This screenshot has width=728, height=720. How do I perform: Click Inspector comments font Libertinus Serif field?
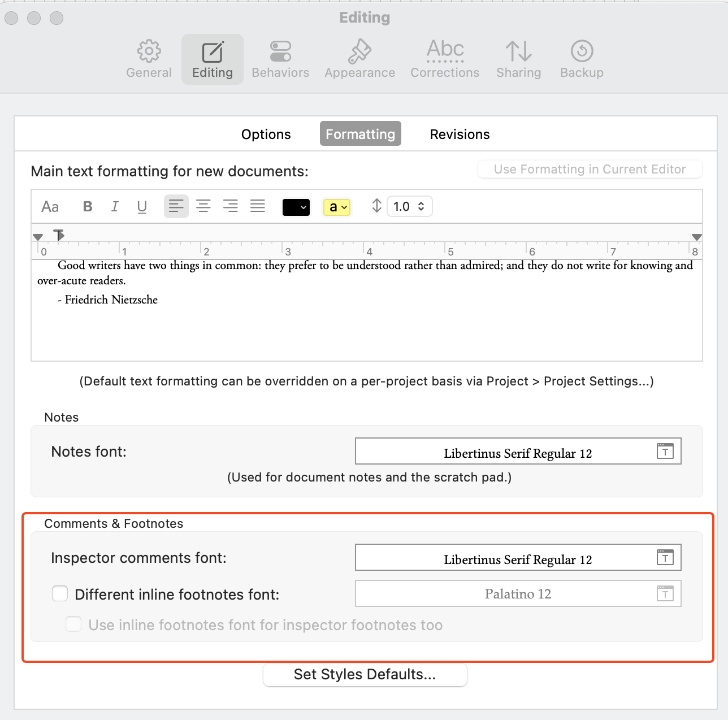(x=518, y=557)
